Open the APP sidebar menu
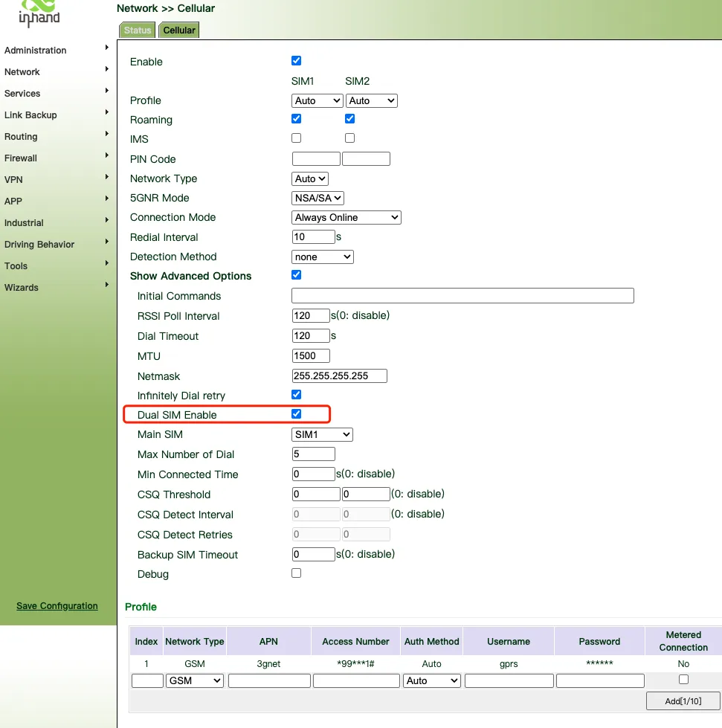The image size is (722, 728). coord(13,201)
